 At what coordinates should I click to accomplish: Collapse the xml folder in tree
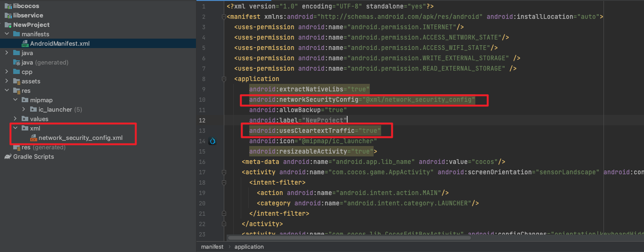[15, 129]
